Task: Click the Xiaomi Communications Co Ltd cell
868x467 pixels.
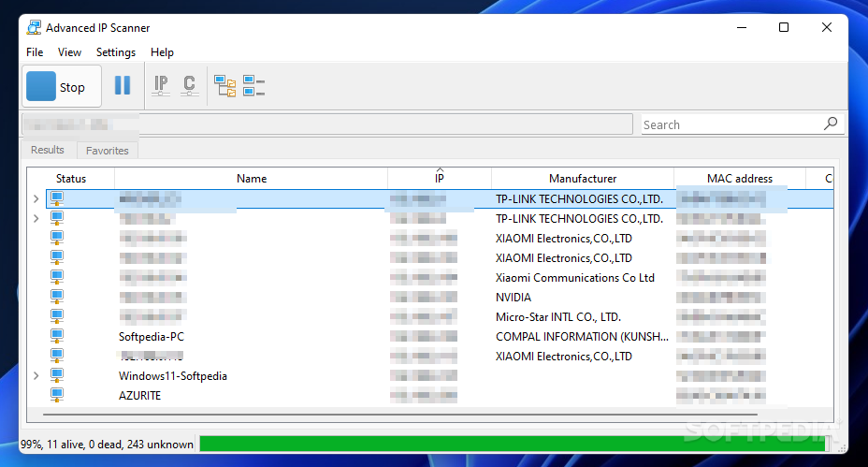Action: (574, 278)
